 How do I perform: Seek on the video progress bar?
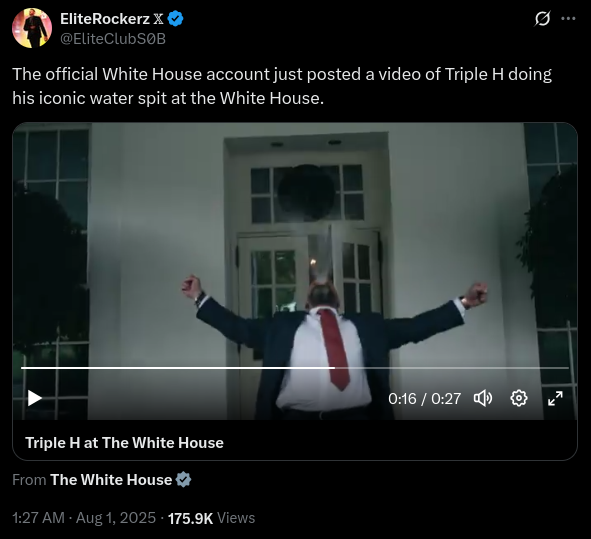295,368
